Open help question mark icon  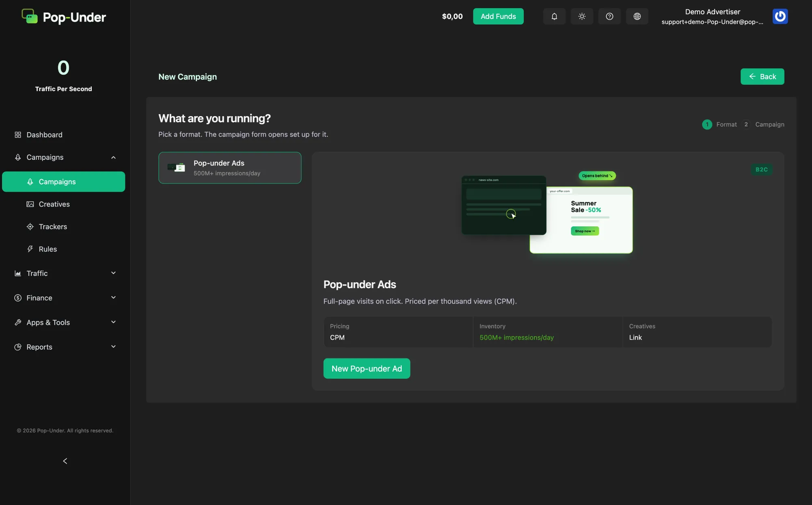click(609, 16)
